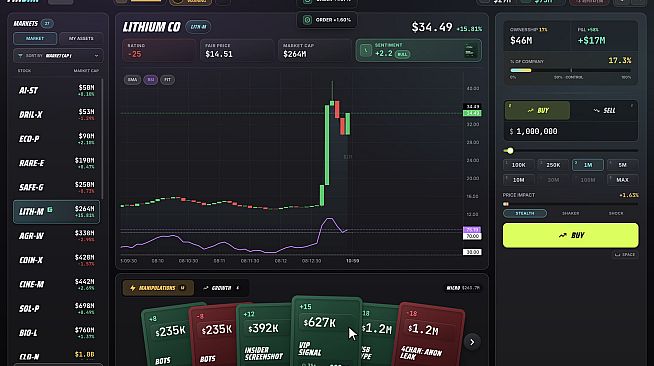Viewport: 654px width, 366px height.
Task: Click the green G badge next to LITH-M
Action: (x=50, y=210)
